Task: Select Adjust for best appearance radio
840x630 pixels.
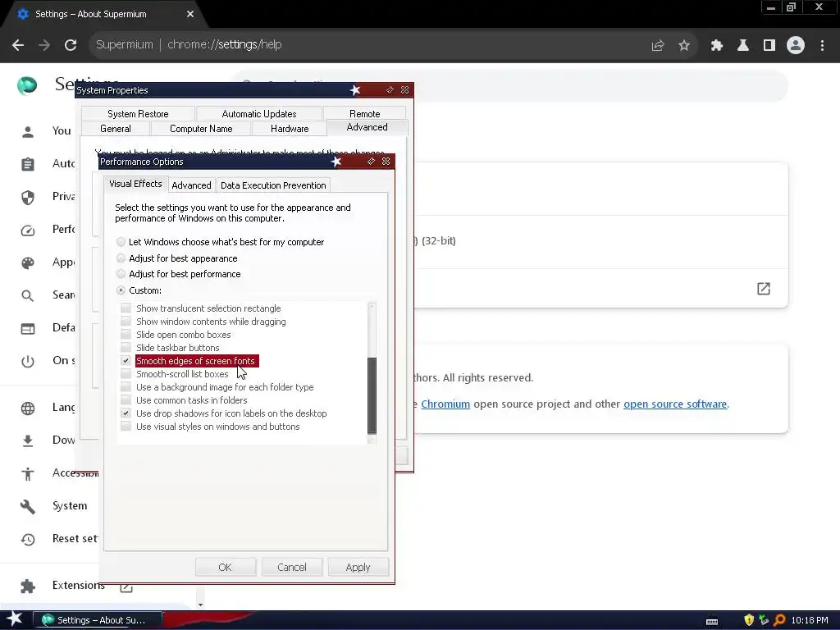Action: point(121,258)
